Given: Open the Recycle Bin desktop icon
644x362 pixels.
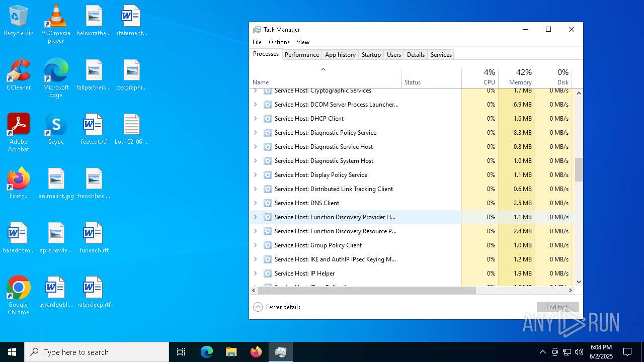Looking at the screenshot, I should pos(19,21).
